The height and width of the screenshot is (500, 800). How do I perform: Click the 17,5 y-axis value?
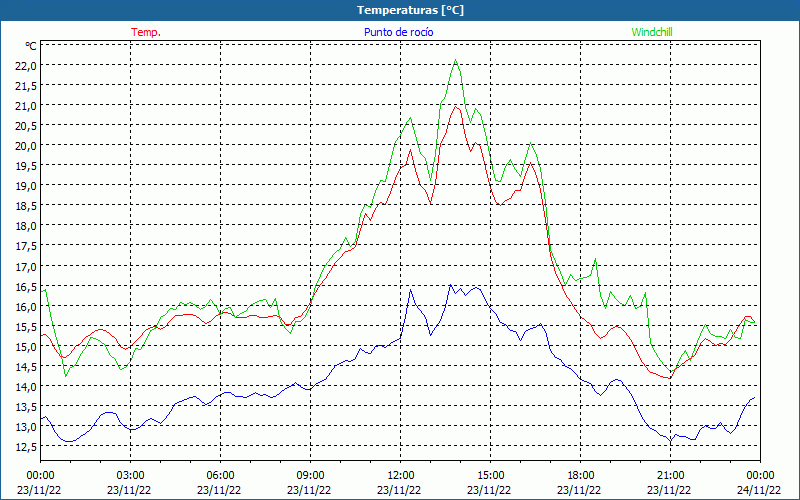26,246
